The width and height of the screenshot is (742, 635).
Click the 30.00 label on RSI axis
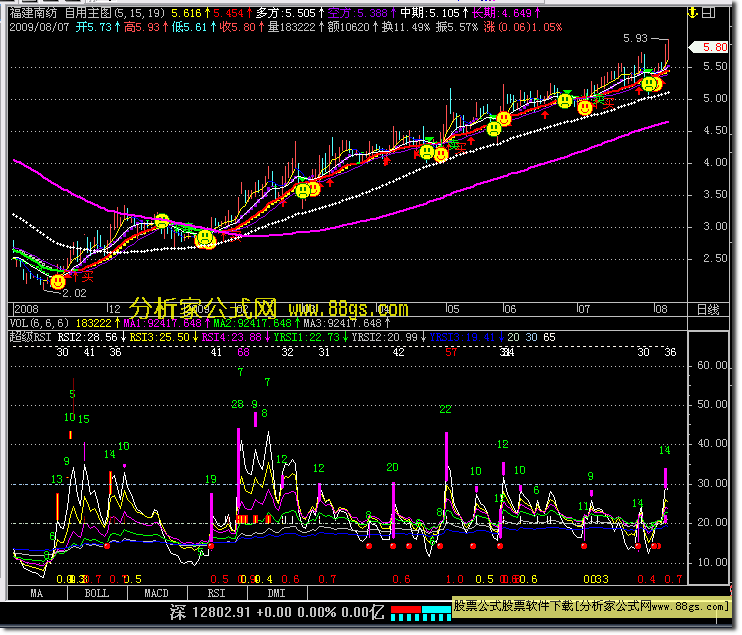[712, 484]
